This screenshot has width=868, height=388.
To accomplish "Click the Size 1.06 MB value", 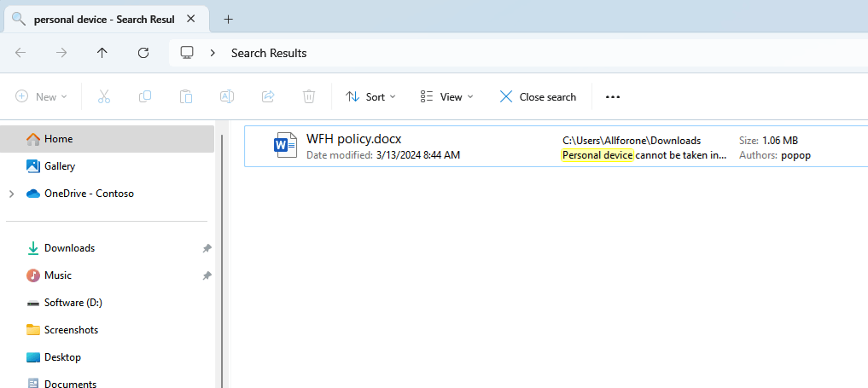I will point(780,141).
